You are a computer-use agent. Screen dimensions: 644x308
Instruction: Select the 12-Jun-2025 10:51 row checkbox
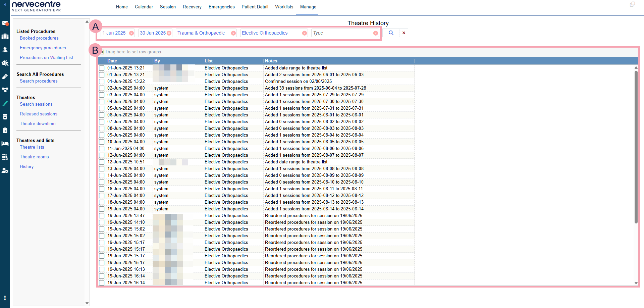point(102,162)
